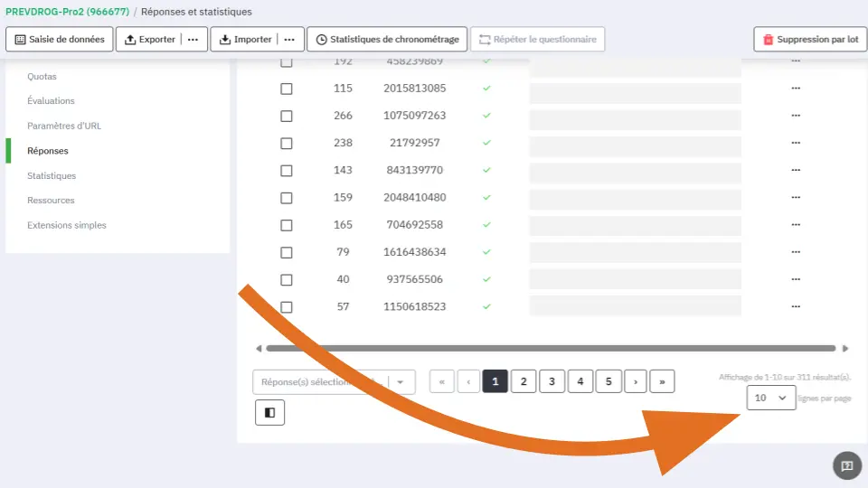868x488 pixels.
Task: Expand the lines per page dropdown
Action: pos(771,398)
